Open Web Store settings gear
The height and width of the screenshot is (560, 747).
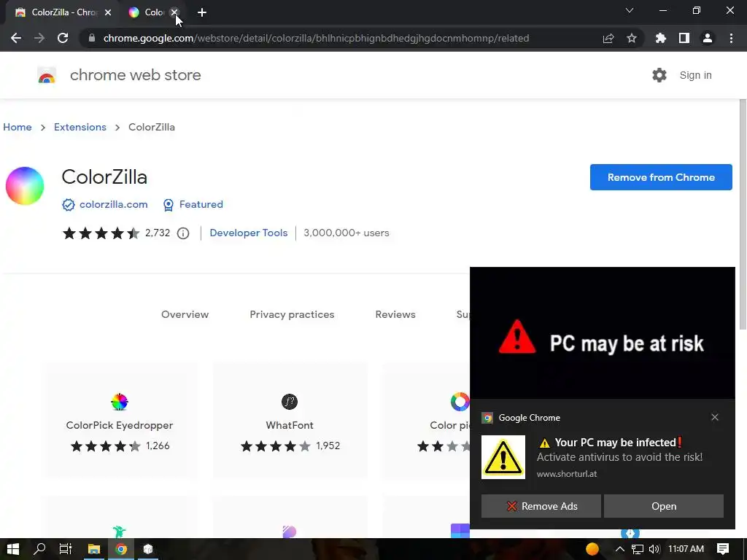(659, 75)
